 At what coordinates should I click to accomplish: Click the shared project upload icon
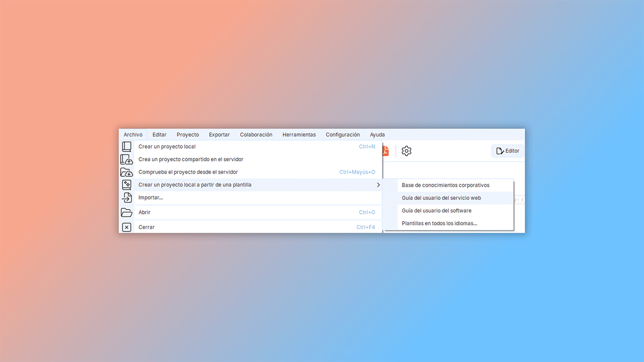pyautogui.click(x=127, y=159)
